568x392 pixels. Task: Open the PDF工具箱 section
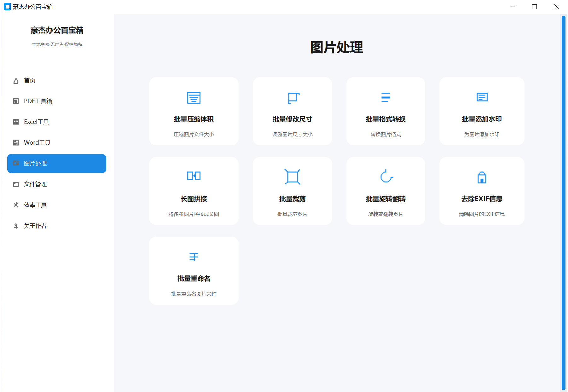pos(57,101)
